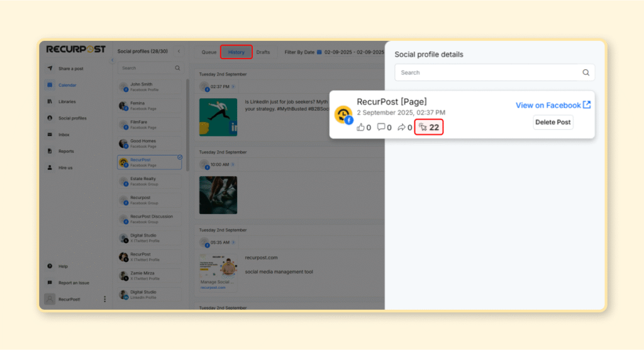The height and width of the screenshot is (350, 644).
Task: Switch to the Queue tab
Action: click(209, 52)
